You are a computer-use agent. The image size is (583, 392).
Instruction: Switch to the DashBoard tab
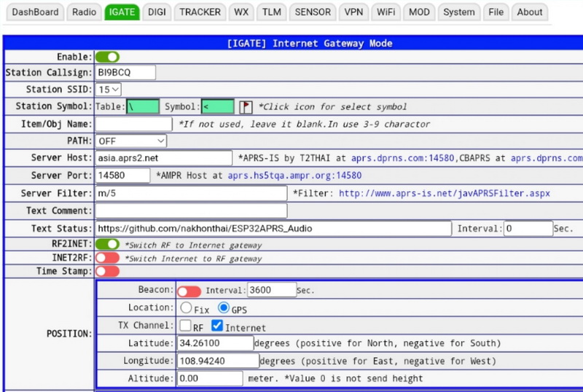tap(35, 12)
